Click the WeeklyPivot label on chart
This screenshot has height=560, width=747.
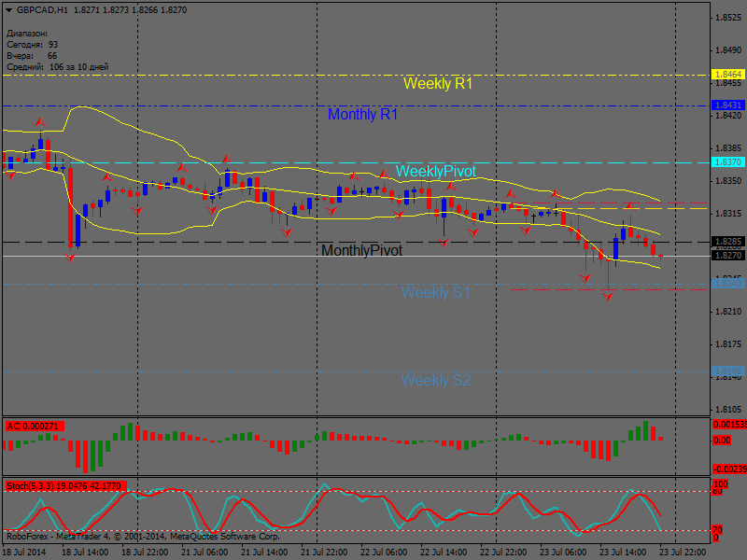pos(435,172)
